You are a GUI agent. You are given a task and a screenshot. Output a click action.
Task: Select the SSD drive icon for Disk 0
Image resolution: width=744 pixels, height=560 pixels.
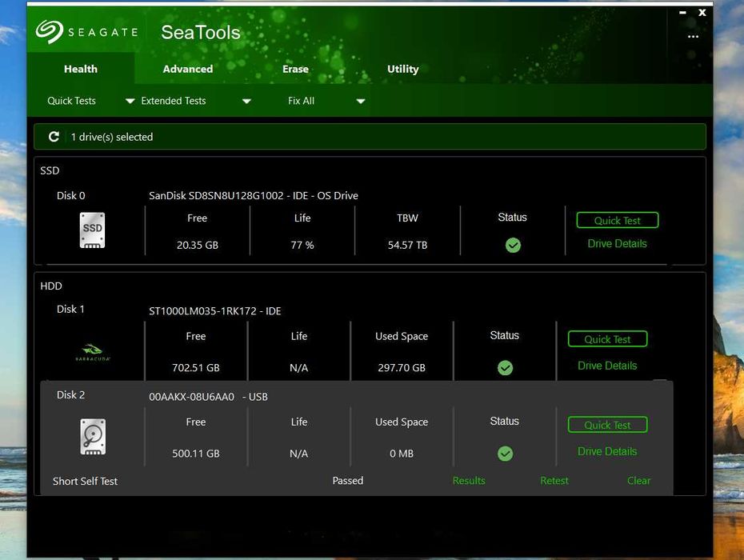(x=92, y=230)
